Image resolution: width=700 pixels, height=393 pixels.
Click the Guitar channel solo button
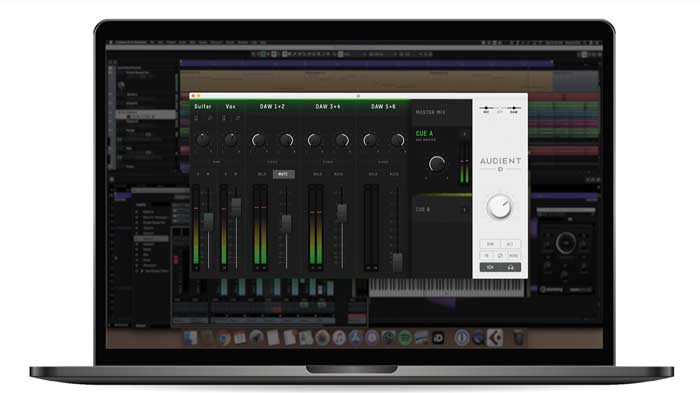(198, 174)
